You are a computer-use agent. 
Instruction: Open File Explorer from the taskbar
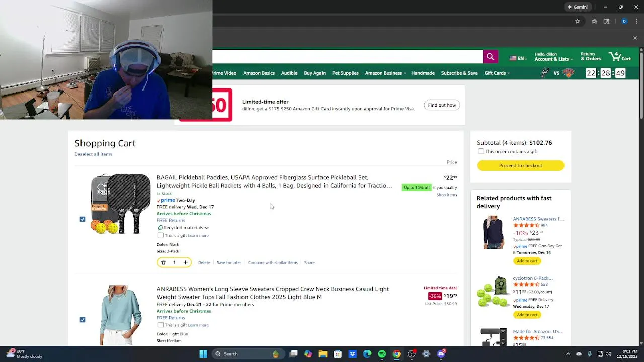323,354
